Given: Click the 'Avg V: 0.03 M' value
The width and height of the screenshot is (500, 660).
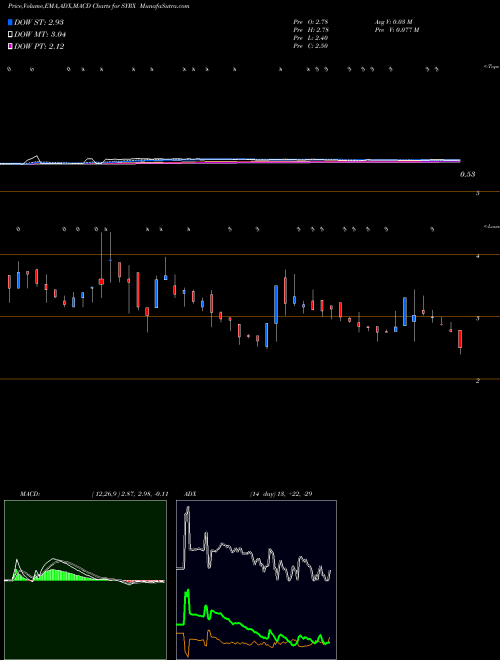Looking at the screenshot, I should pyautogui.click(x=395, y=22).
